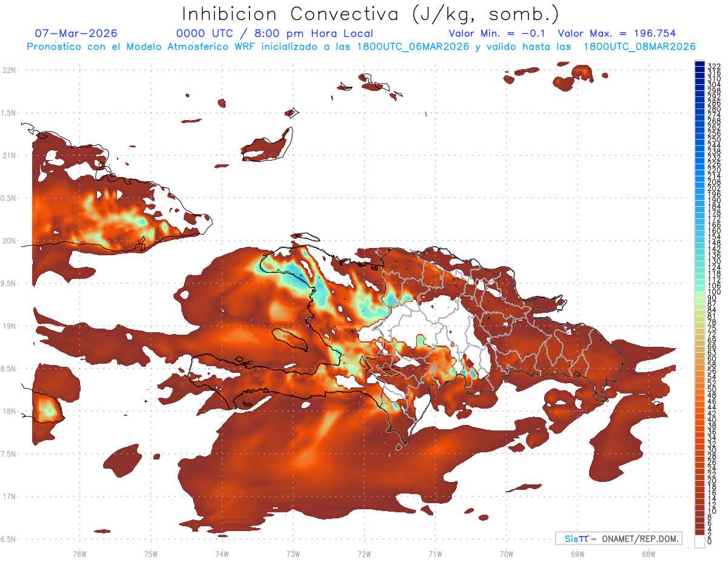This screenshot has width=728, height=562.
Task: Click the "6.5N" latitude label
Action: click(9, 539)
